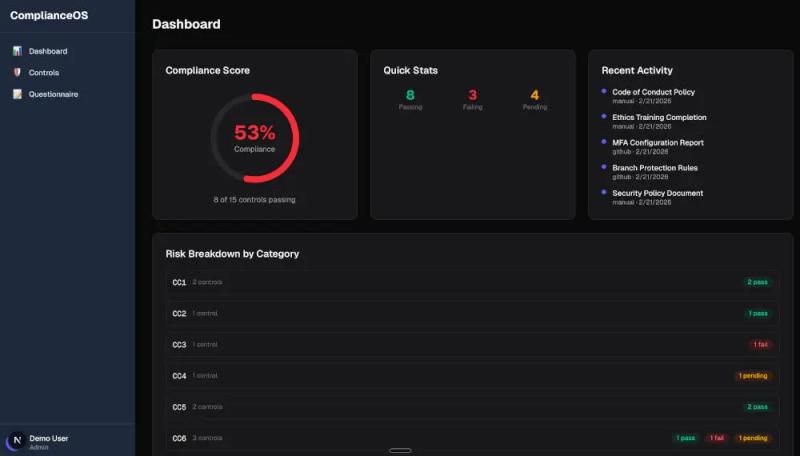Click the Risk Breakdown by Category heading
Screen dimensions: 800x456
tap(232, 254)
